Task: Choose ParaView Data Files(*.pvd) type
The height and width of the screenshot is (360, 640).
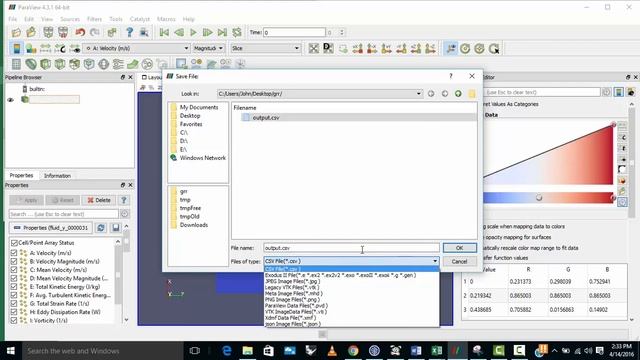Action: point(296,306)
